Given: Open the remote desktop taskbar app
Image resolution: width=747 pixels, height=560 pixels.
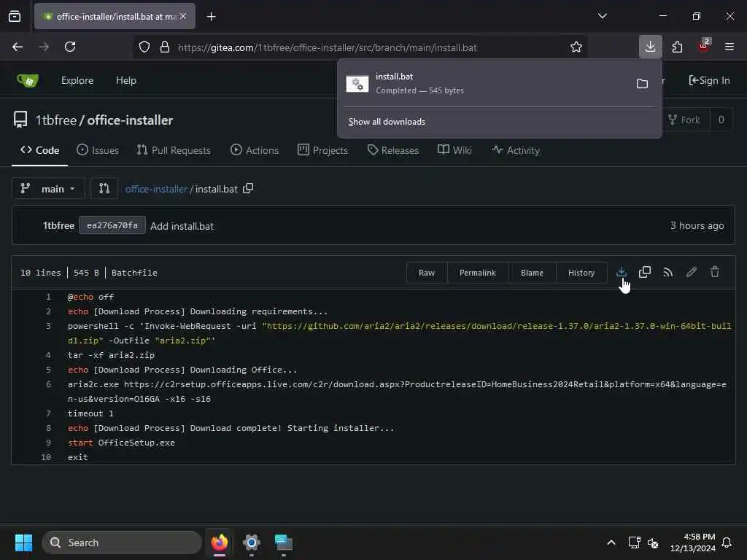Looking at the screenshot, I should 284,542.
